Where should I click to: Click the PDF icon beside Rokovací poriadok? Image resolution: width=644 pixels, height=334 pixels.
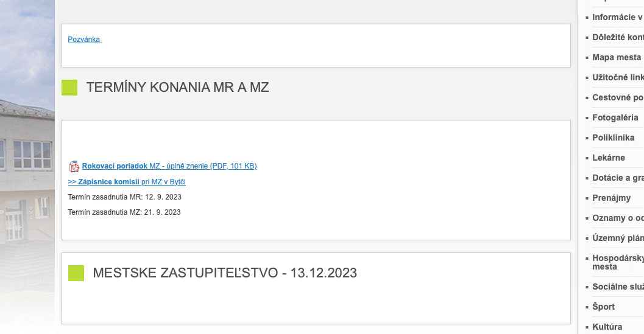[x=74, y=166]
